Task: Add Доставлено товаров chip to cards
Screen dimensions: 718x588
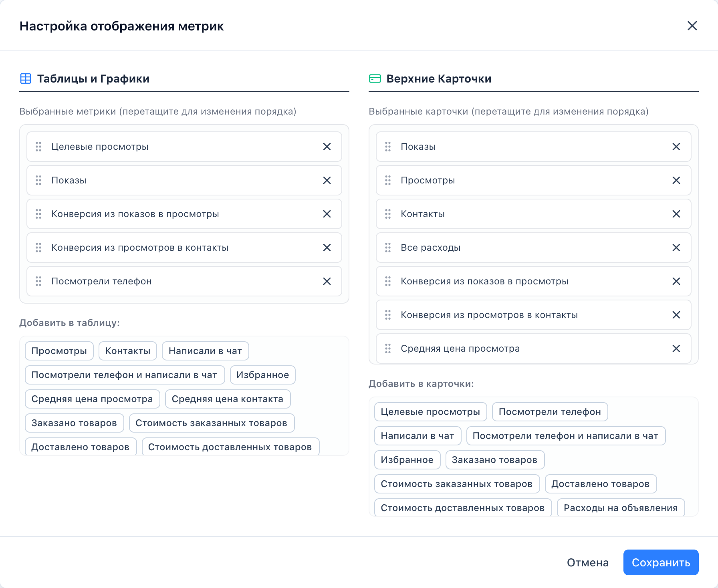Action: click(601, 484)
